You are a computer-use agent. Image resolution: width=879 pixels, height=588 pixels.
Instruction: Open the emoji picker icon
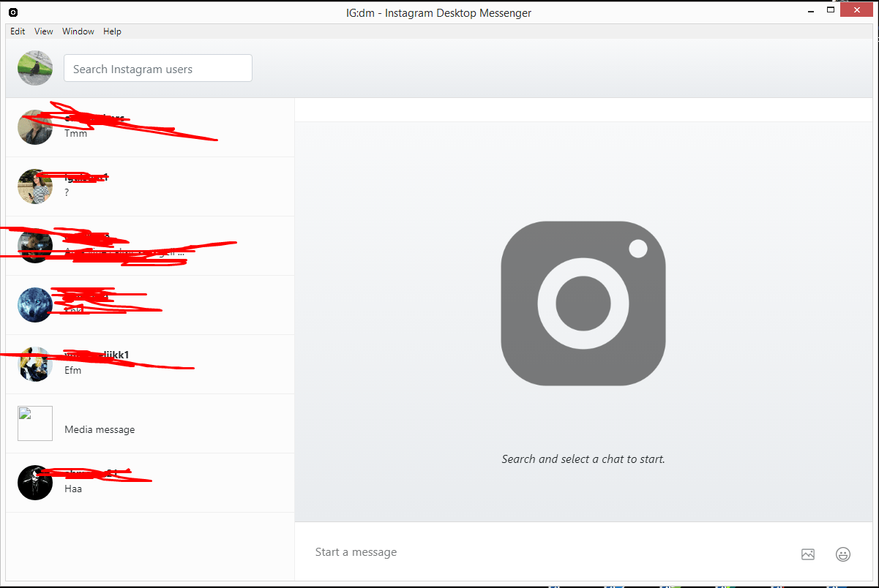point(843,554)
